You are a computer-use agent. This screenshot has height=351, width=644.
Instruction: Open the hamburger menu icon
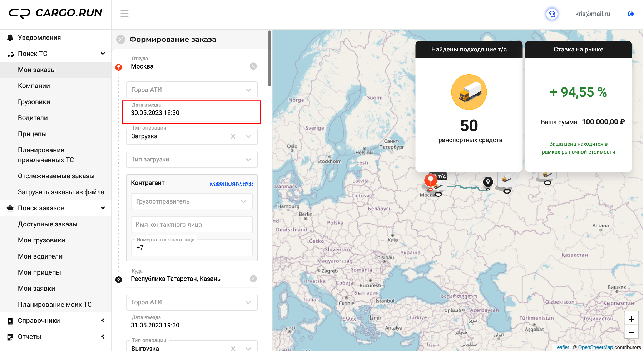[124, 14]
